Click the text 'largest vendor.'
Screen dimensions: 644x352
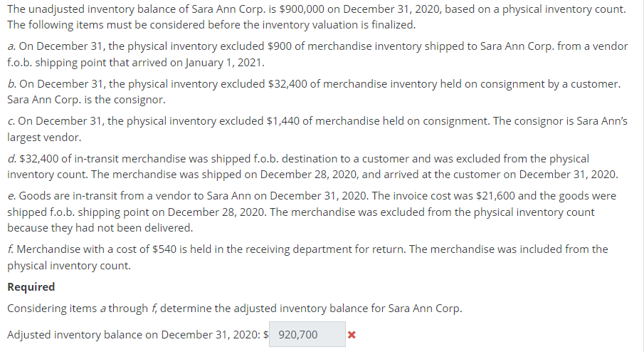44,138
